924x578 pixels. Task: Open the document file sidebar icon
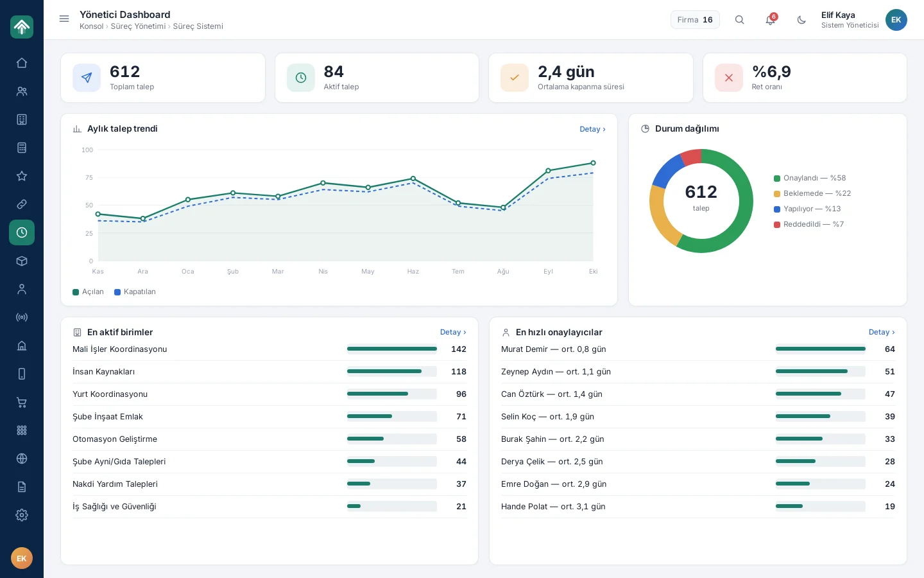(22, 487)
